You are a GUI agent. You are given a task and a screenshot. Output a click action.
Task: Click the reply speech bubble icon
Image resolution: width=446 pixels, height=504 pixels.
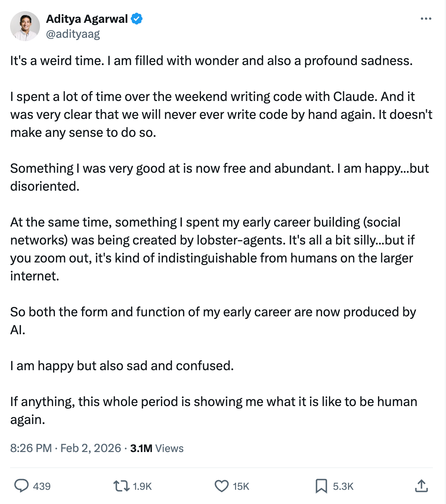pyautogui.click(x=21, y=486)
